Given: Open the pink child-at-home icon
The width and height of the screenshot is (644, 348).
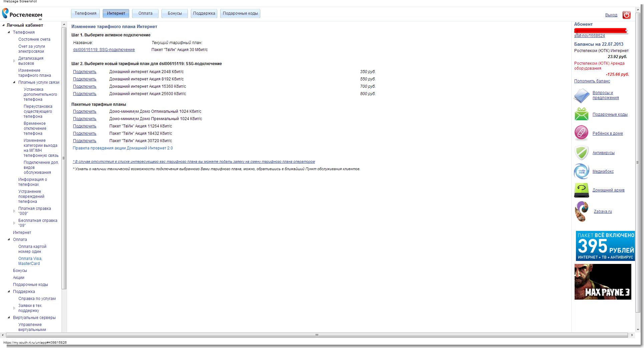Looking at the screenshot, I should (x=581, y=133).
